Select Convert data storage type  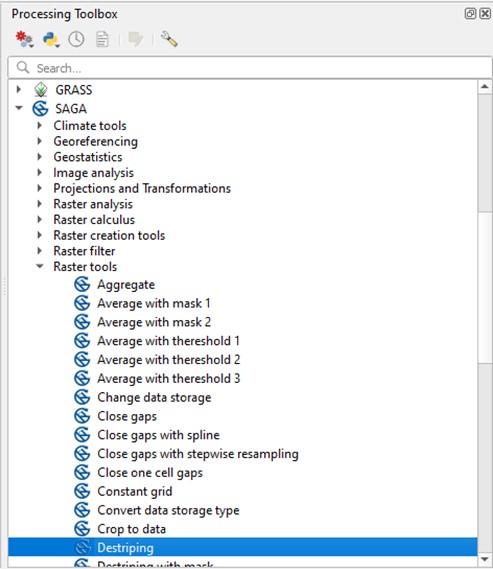[x=168, y=511]
